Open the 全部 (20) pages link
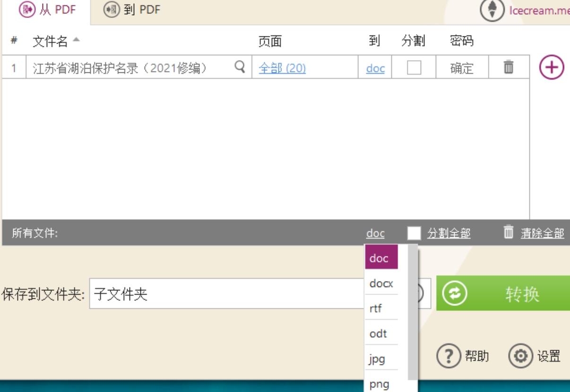The image size is (570, 392). click(282, 69)
